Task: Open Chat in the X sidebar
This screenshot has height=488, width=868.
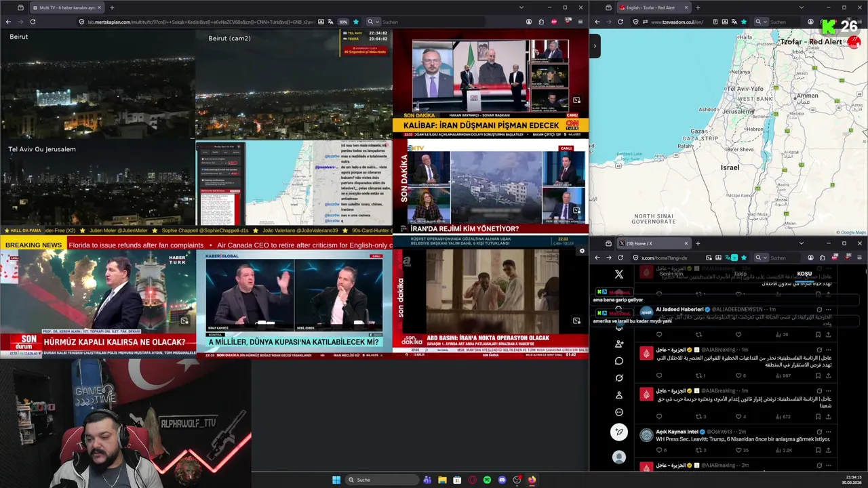Action: click(x=618, y=361)
